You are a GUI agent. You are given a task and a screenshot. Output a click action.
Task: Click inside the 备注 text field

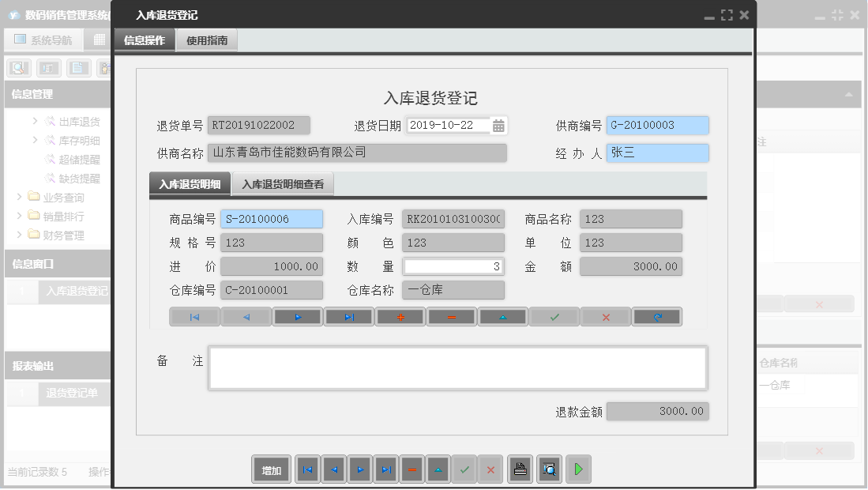[457, 367]
